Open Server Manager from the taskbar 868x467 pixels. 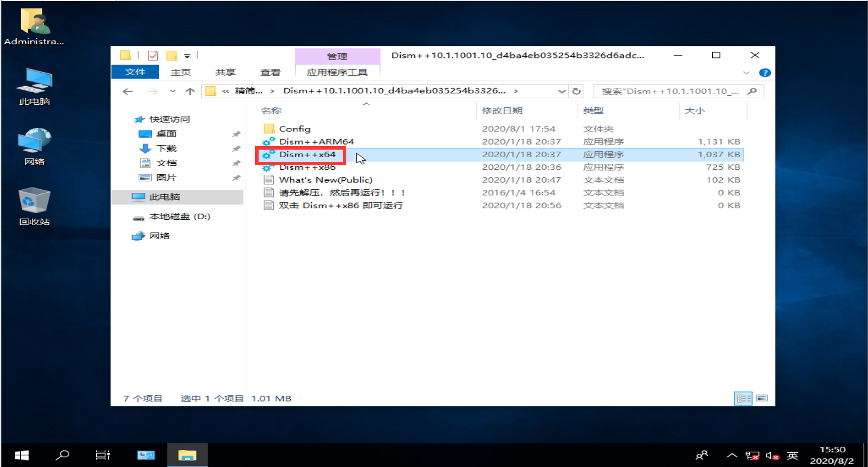pyautogui.click(x=146, y=455)
